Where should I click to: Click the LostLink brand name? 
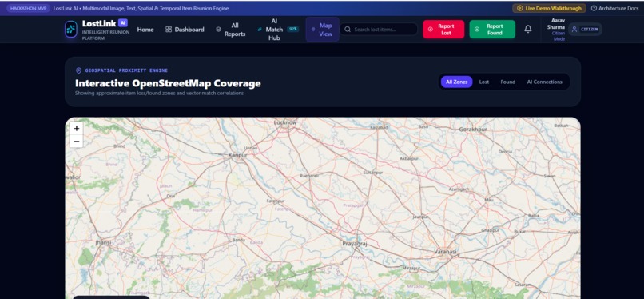point(99,23)
